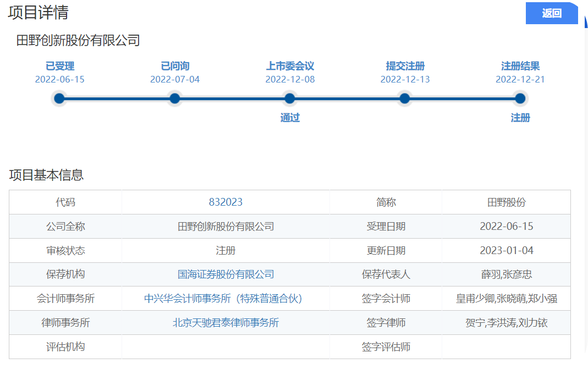Click the date 2022-12-08
Image resolution: width=588 pixels, height=369 pixels.
[290, 80]
